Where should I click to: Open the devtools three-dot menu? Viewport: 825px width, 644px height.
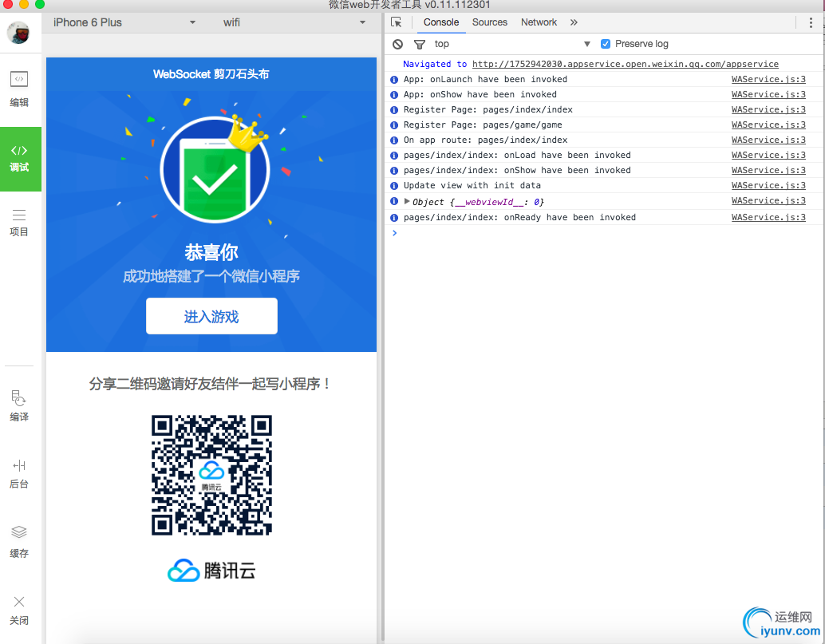tap(811, 22)
